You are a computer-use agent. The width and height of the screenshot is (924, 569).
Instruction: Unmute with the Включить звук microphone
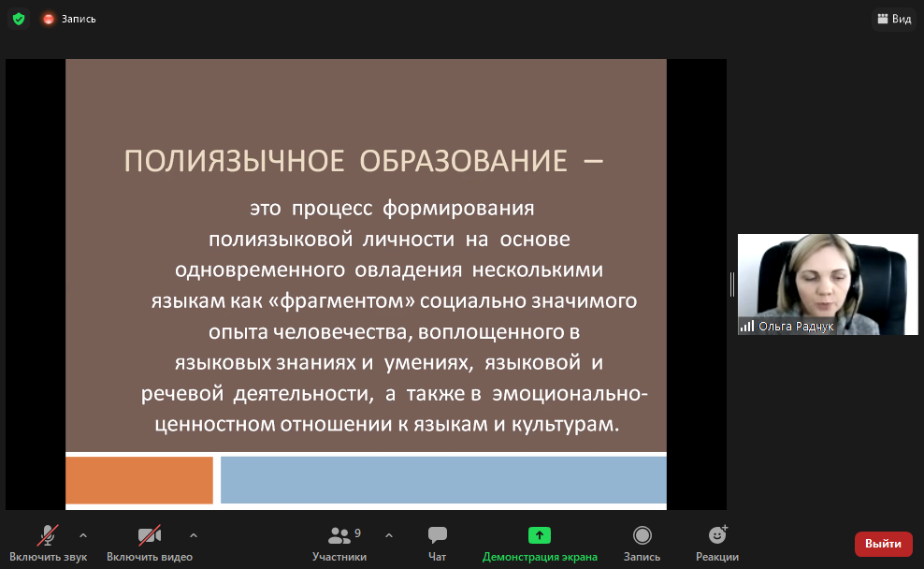[x=49, y=544]
